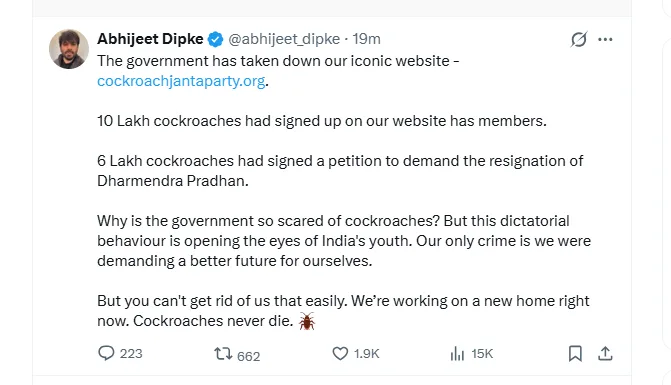Click the blue verified badge
Screen dimensions: 671x385
point(215,39)
